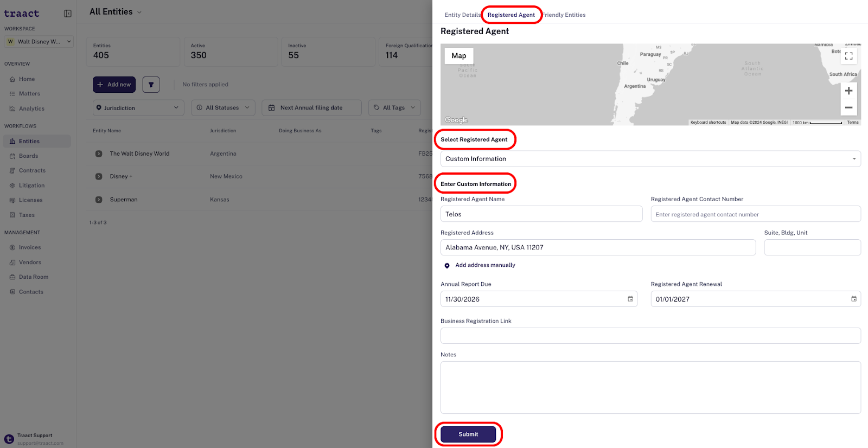868x448 pixels.
Task: Click the Submit button
Action: pos(468,434)
